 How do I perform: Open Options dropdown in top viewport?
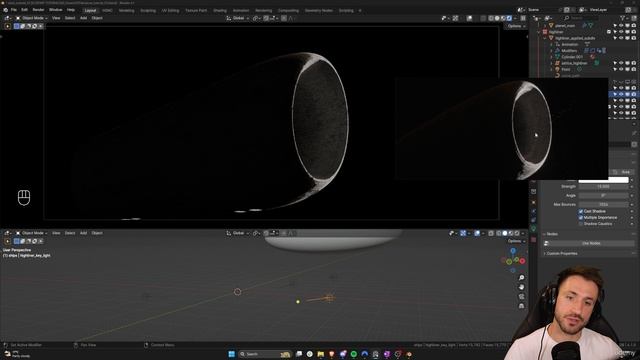(516, 26)
